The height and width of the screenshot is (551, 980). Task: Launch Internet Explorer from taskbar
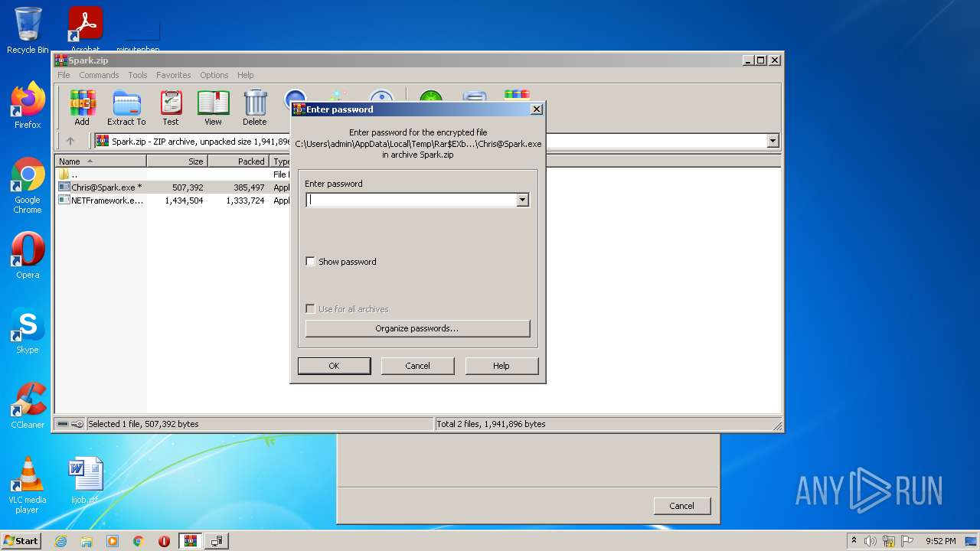point(60,541)
